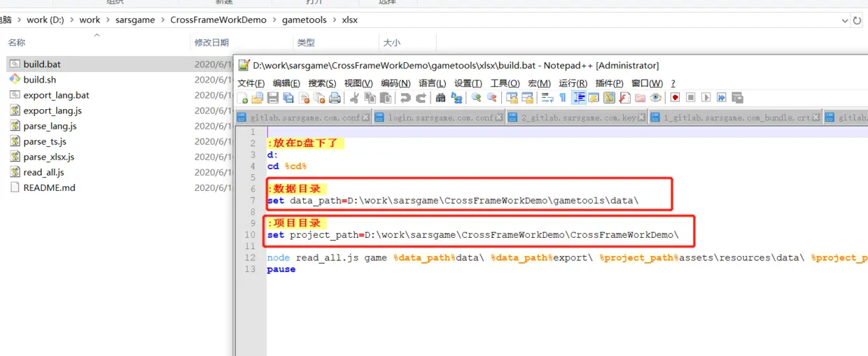Screen dimensions: 868x356
Task: Expand chevron after CrossFrameWorkDemo in address bar
Action: [x=274, y=20]
